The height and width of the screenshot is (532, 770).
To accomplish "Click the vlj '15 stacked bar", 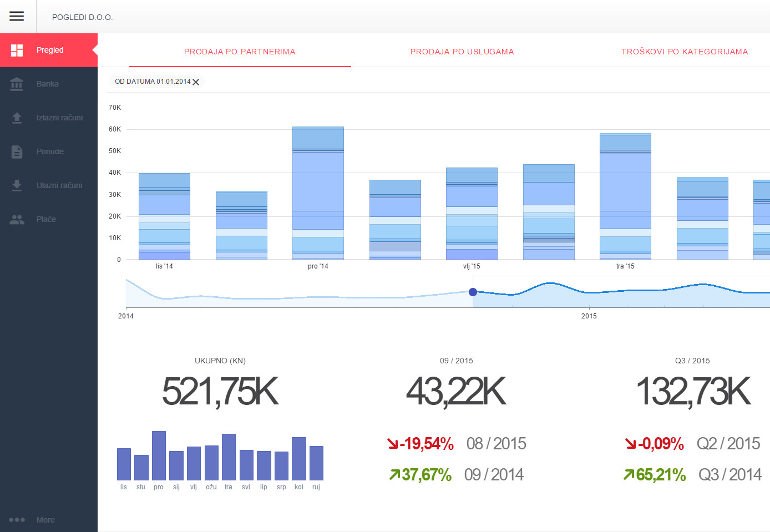I will click(x=472, y=214).
